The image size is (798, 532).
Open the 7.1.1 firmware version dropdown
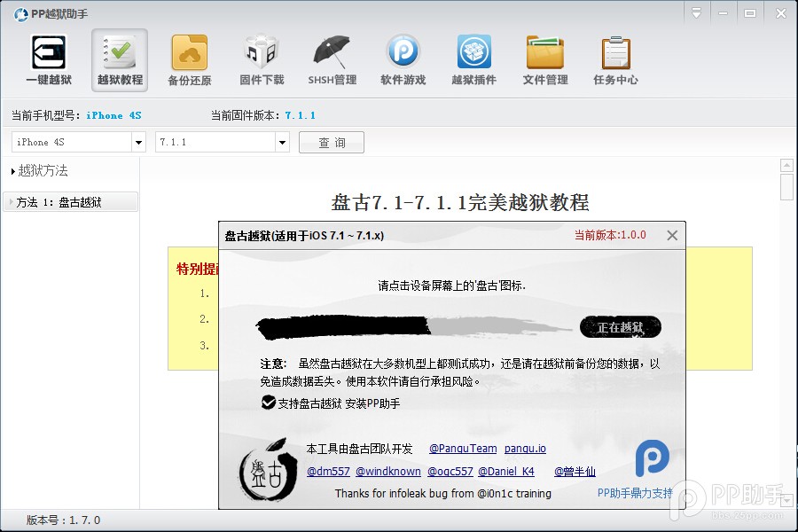point(282,142)
